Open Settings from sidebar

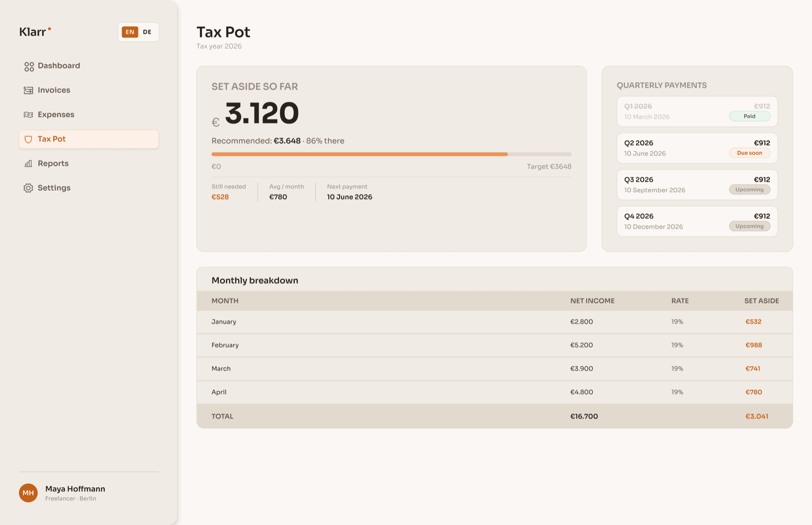click(89, 188)
